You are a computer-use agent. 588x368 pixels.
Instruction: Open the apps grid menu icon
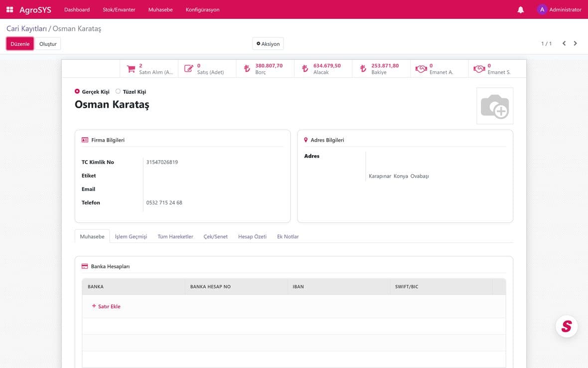pyautogui.click(x=10, y=9)
